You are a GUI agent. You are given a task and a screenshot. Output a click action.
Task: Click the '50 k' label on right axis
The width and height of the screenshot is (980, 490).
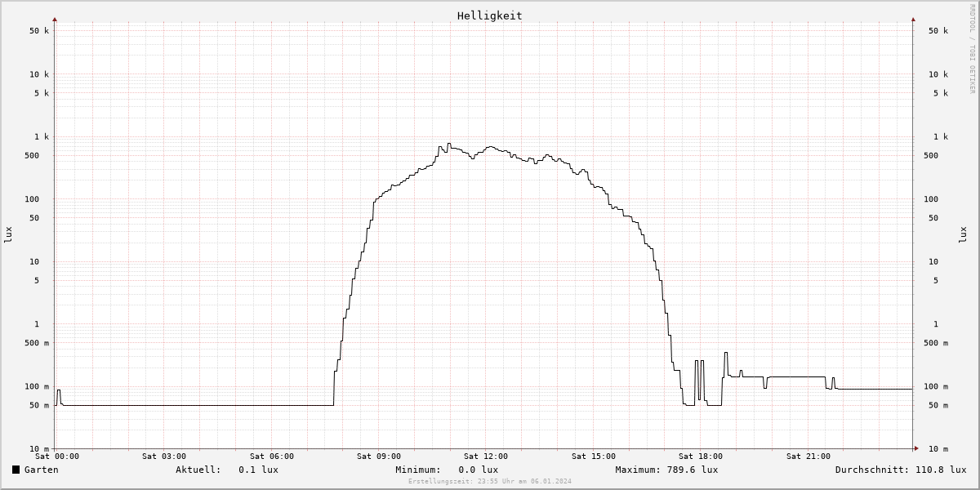coord(938,31)
